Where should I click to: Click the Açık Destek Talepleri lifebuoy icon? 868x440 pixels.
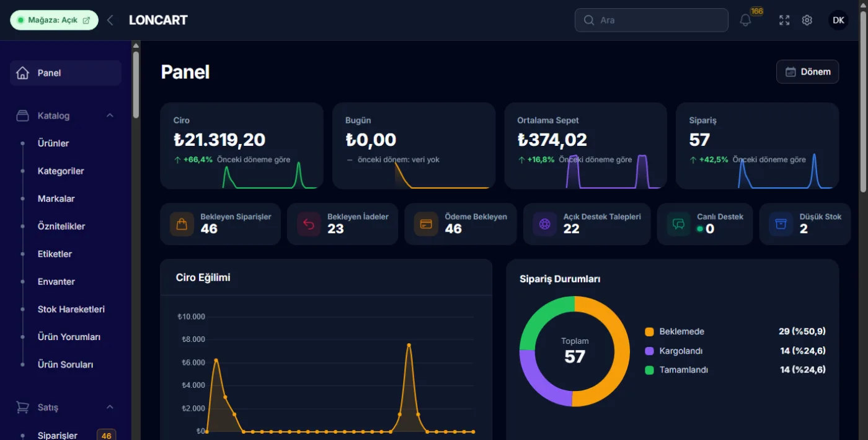click(x=545, y=224)
